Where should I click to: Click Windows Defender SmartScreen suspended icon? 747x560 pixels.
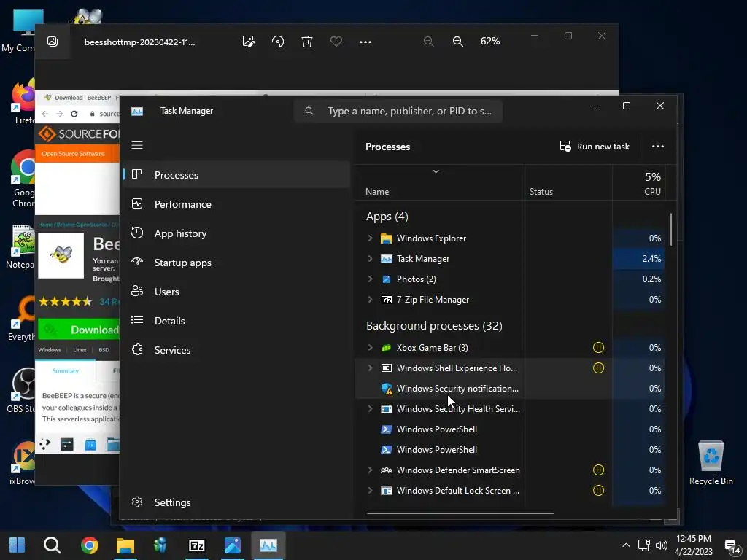[x=598, y=470]
